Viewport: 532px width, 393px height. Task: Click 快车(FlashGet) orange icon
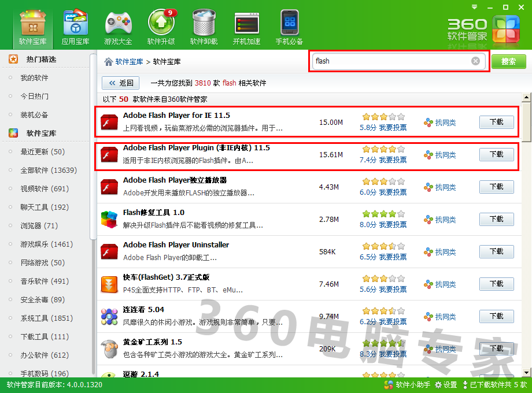click(x=109, y=284)
